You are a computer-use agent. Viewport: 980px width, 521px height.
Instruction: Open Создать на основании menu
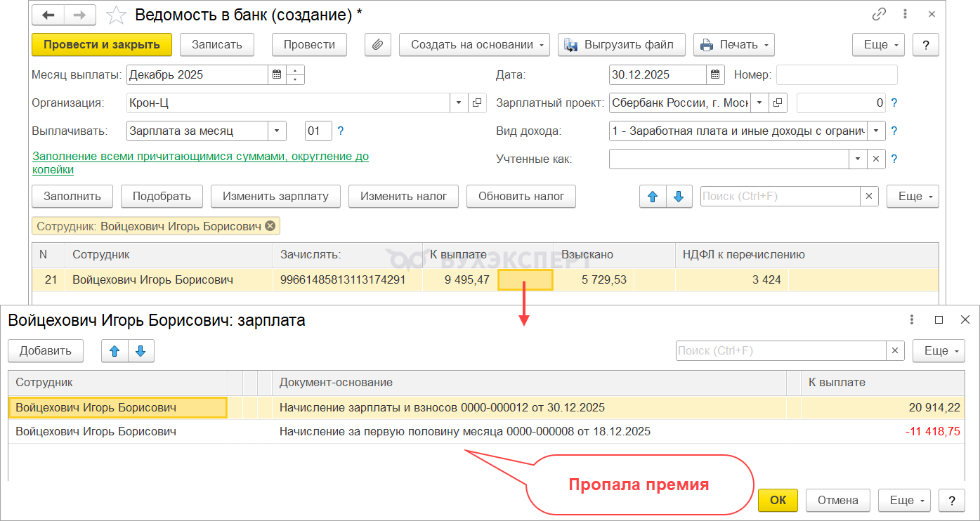point(473,45)
